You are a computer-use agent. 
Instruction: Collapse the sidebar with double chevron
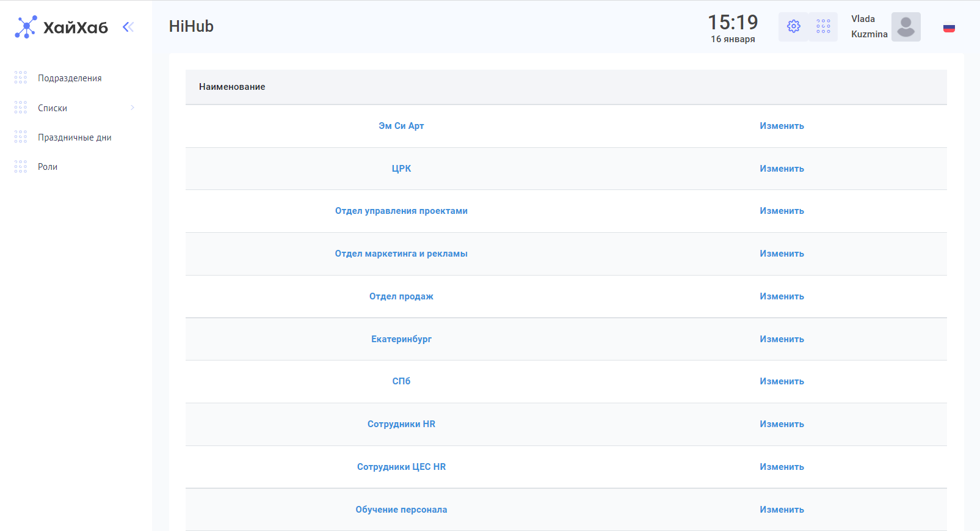tap(128, 27)
